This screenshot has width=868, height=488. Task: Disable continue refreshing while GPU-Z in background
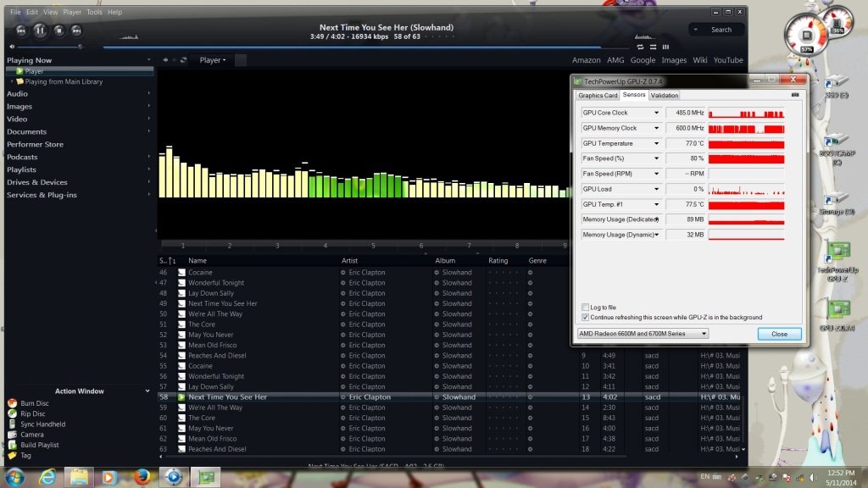pos(585,318)
